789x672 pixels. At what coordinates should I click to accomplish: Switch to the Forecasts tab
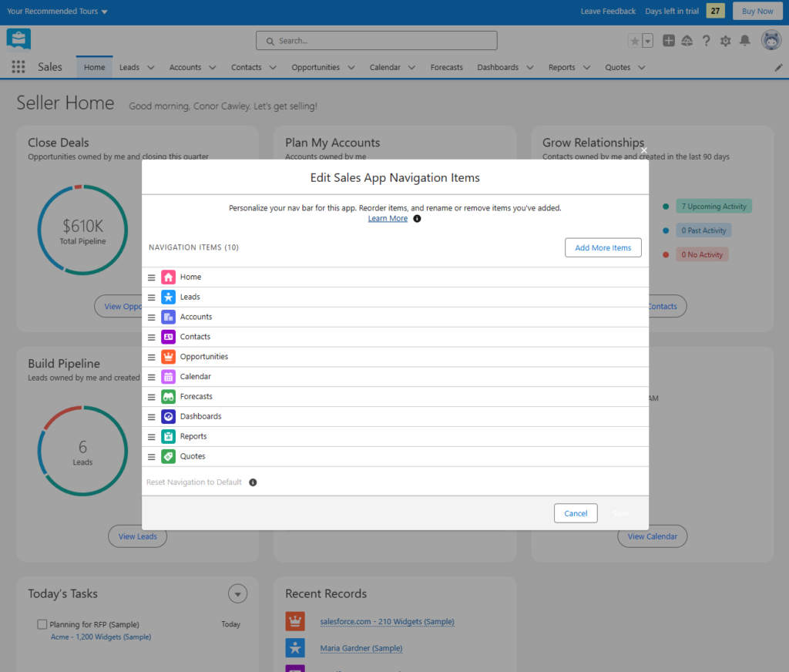tap(446, 67)
